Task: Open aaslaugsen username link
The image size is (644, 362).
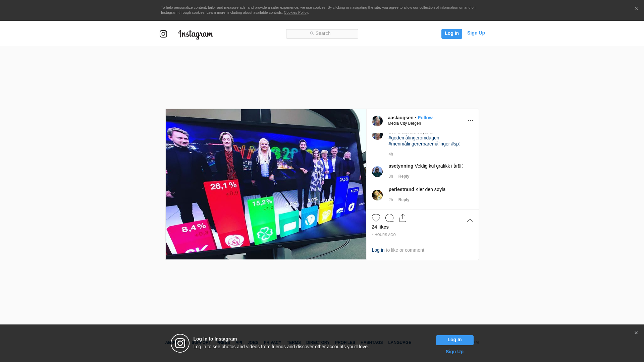Action: pyautogui.click(x=400, y=118)
